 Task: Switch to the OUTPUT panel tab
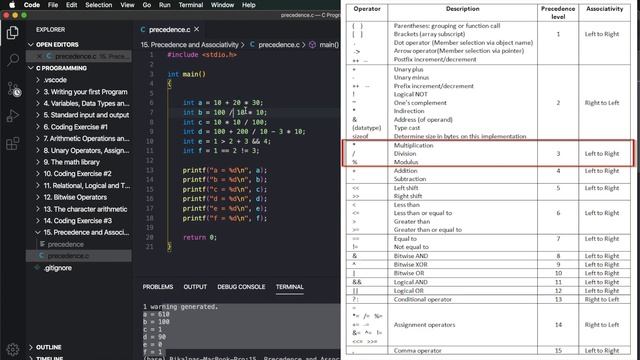195,287
